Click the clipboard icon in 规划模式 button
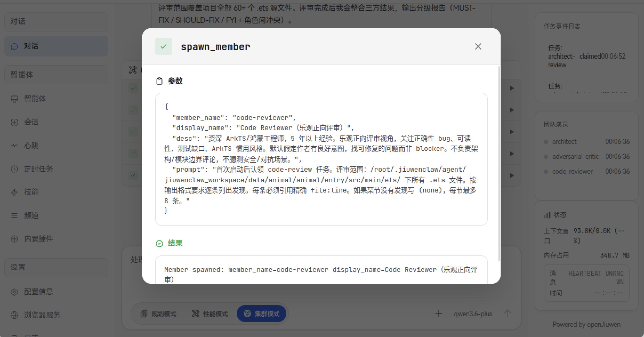 coord(144,314)
